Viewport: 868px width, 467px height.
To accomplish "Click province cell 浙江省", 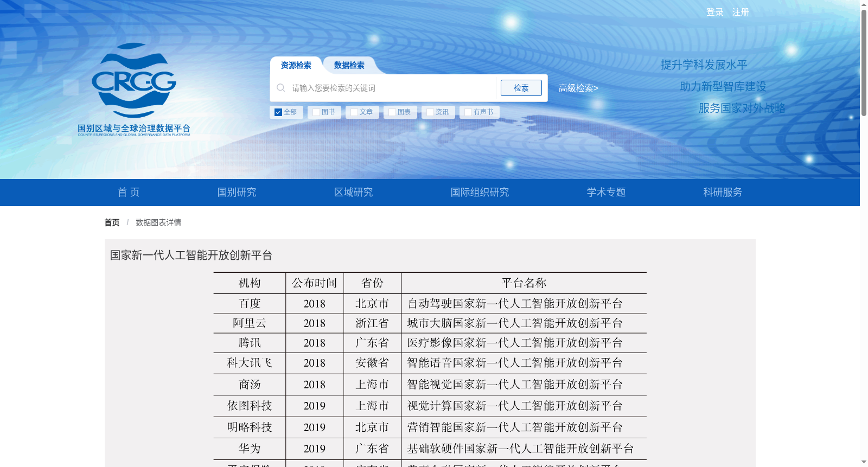I will pyautogui.click(x=372, y=323).
